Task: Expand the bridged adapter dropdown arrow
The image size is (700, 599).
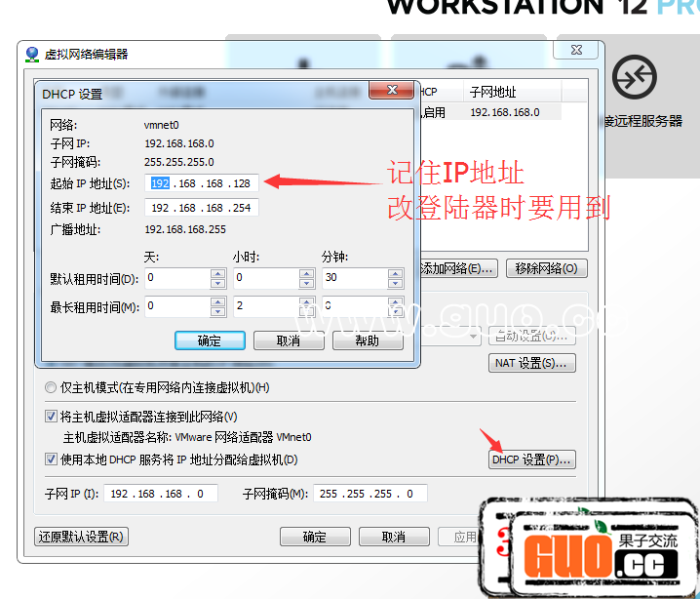Action: click(x=474, y=337)
